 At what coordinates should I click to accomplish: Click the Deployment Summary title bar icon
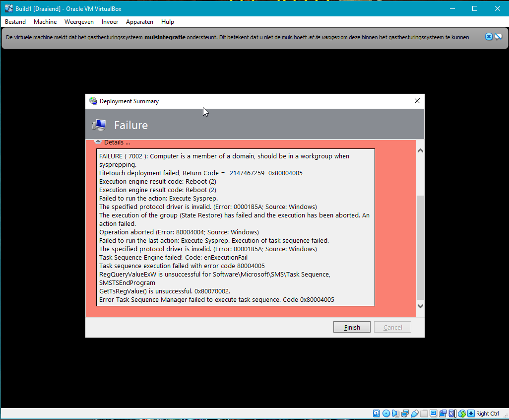(x=93, y=101)
